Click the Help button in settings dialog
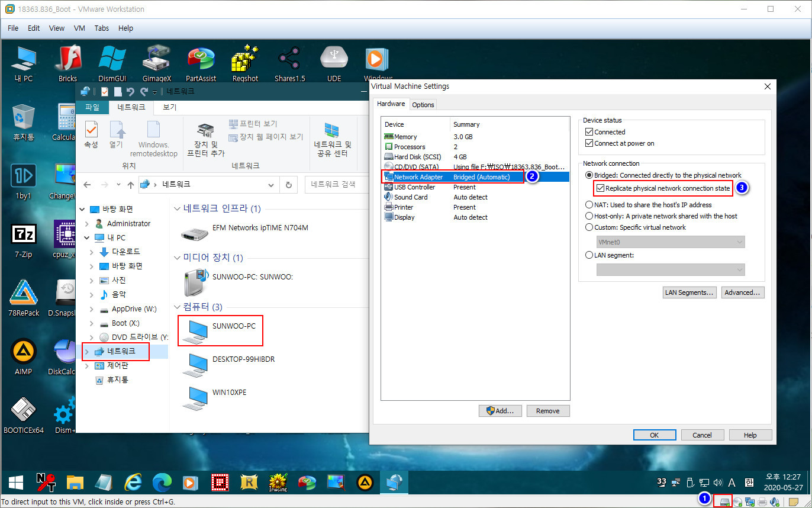Viewport: 812px width, 508px height. tap(750, 435)
